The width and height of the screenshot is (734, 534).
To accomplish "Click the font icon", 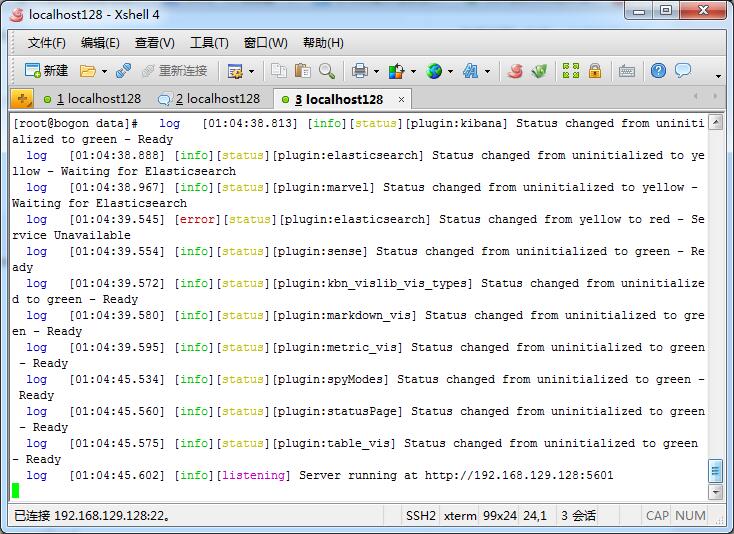I will tap(470, 71).
